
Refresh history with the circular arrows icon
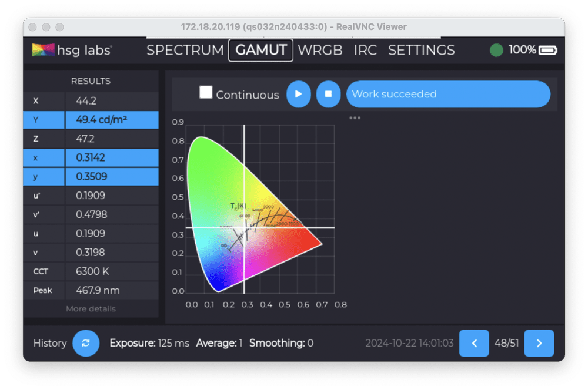86,343
